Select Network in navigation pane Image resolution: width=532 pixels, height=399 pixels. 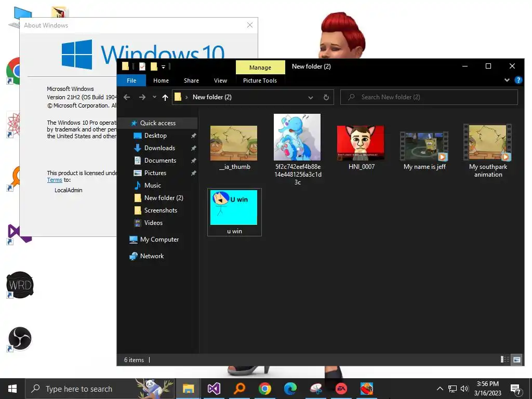point(152,256)
